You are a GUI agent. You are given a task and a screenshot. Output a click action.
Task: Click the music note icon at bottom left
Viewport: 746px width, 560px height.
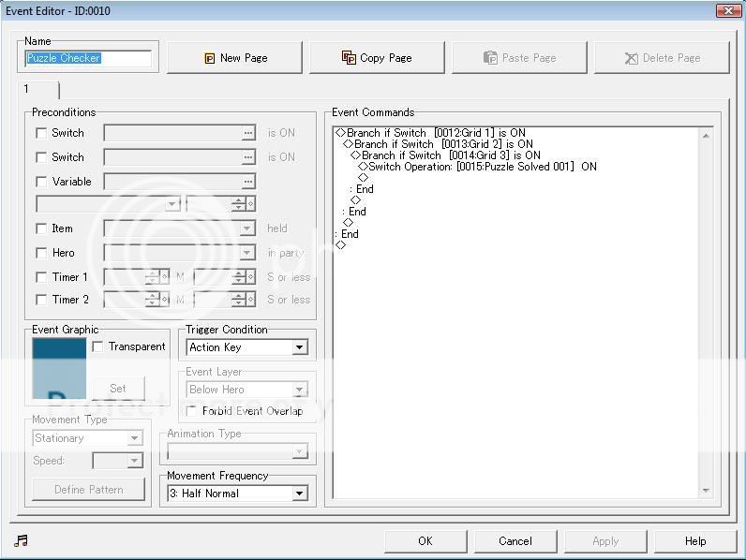22,540
